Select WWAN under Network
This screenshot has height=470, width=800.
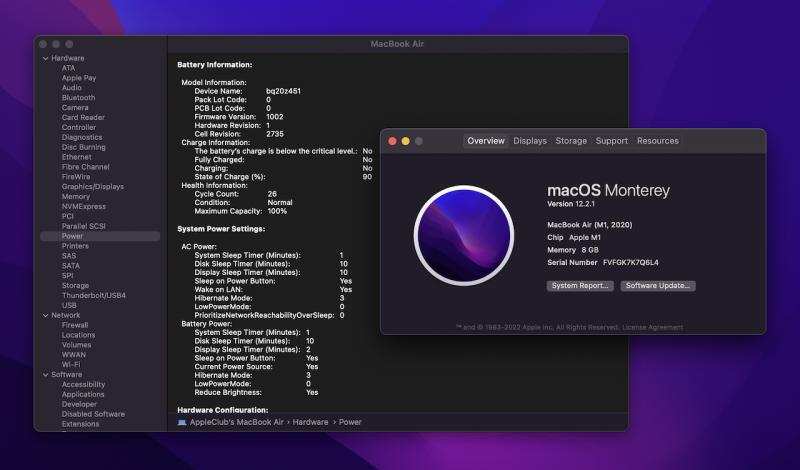click(73, 355)
